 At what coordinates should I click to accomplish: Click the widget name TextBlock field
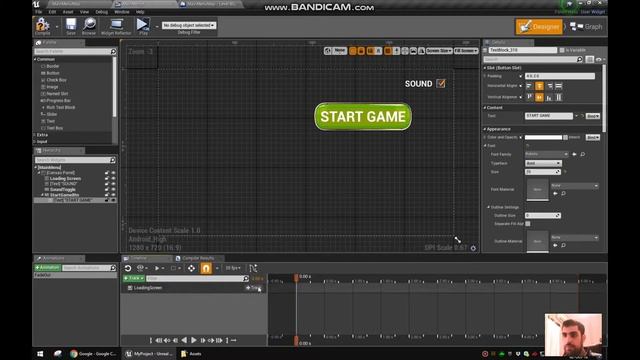point(522,50)
